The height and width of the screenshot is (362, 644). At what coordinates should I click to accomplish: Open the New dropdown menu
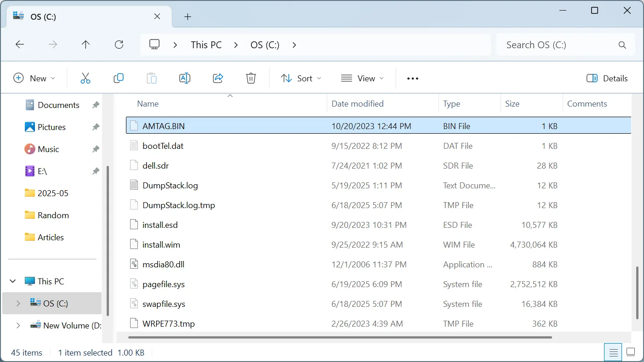click(34, 79)
